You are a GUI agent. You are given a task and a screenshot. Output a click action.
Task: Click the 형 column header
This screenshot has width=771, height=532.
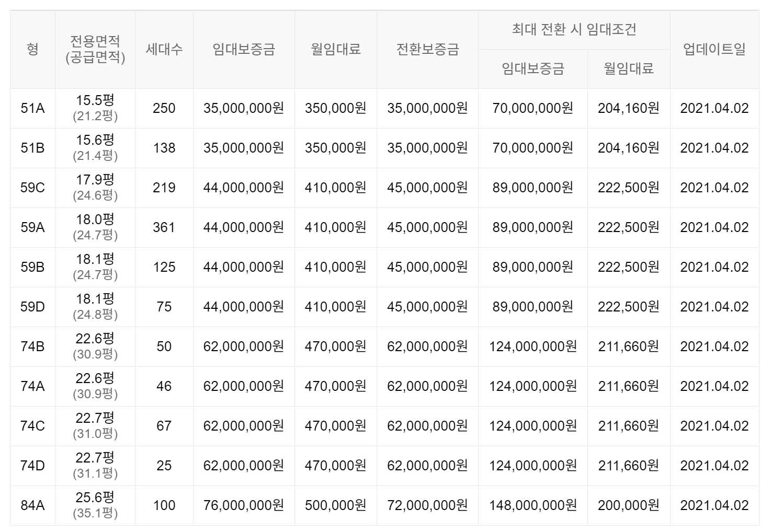tap(32, 49)
